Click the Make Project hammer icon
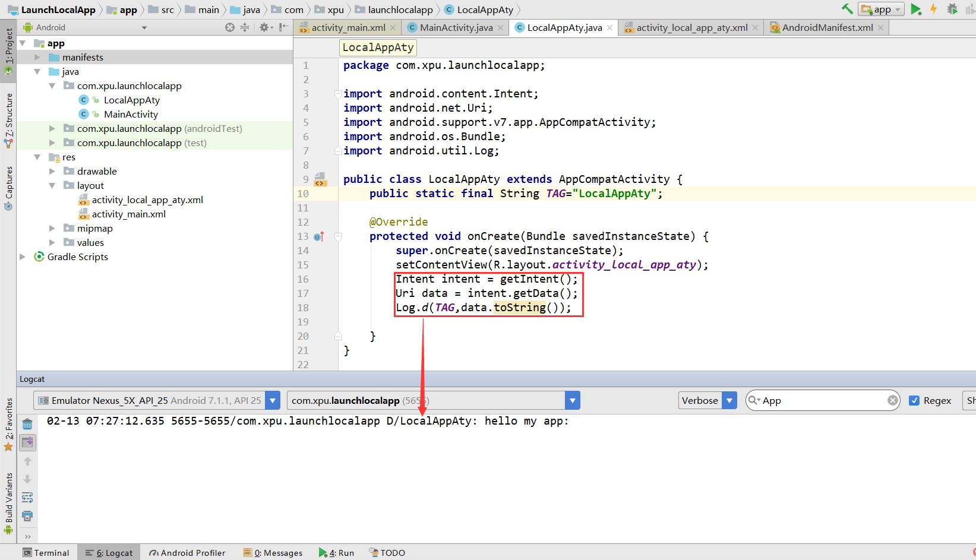The width and height of the screenshot is (976, 560). 847,9
